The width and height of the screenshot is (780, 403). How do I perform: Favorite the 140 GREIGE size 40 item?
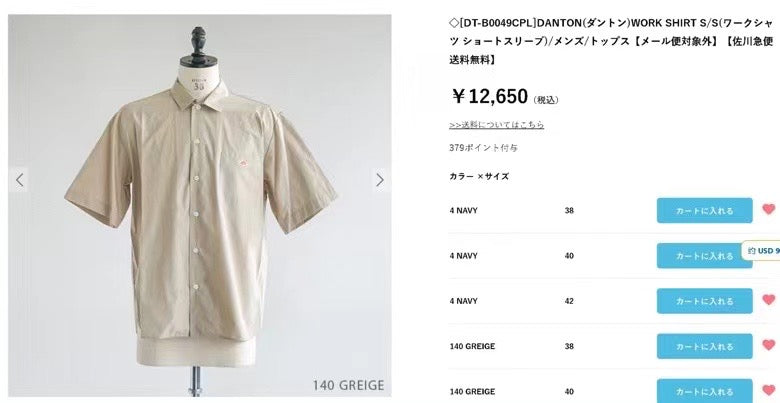[x=769, y=391]
